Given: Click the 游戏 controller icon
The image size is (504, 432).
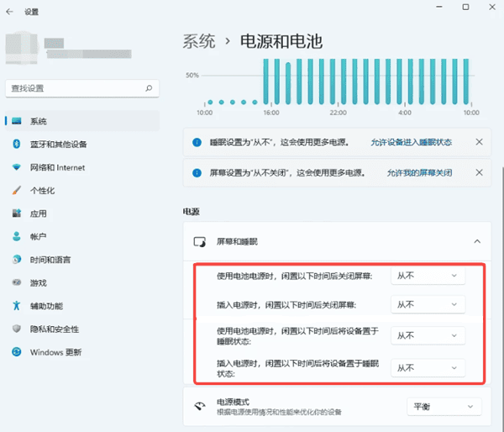Looking at the screenshot, I should point(17,282).
